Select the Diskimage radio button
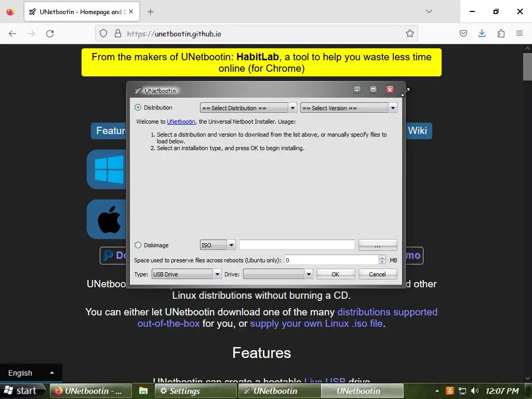 tap(138, 245)
